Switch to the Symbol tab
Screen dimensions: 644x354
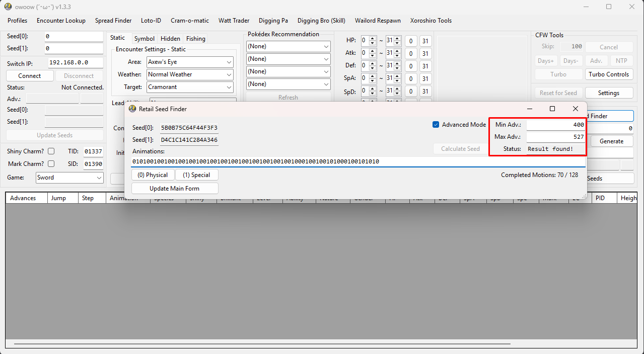(x=145, y=38)
